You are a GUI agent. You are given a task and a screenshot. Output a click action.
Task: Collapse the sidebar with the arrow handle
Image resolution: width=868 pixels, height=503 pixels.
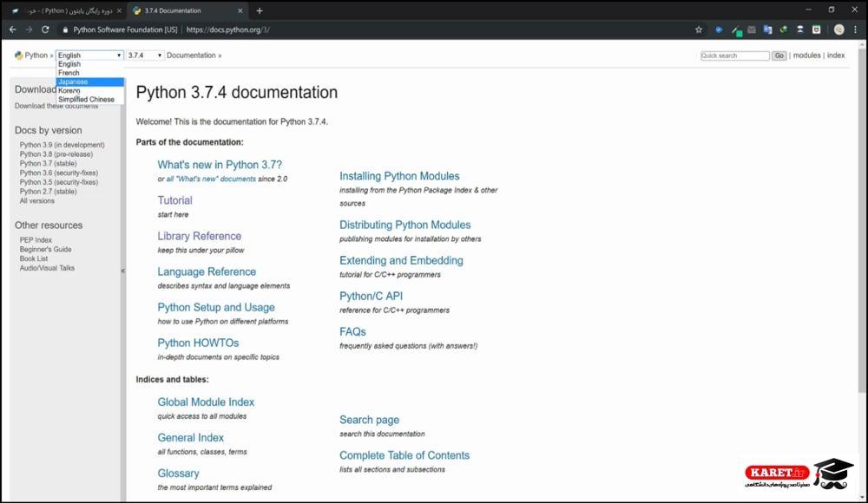coord(123,271)
